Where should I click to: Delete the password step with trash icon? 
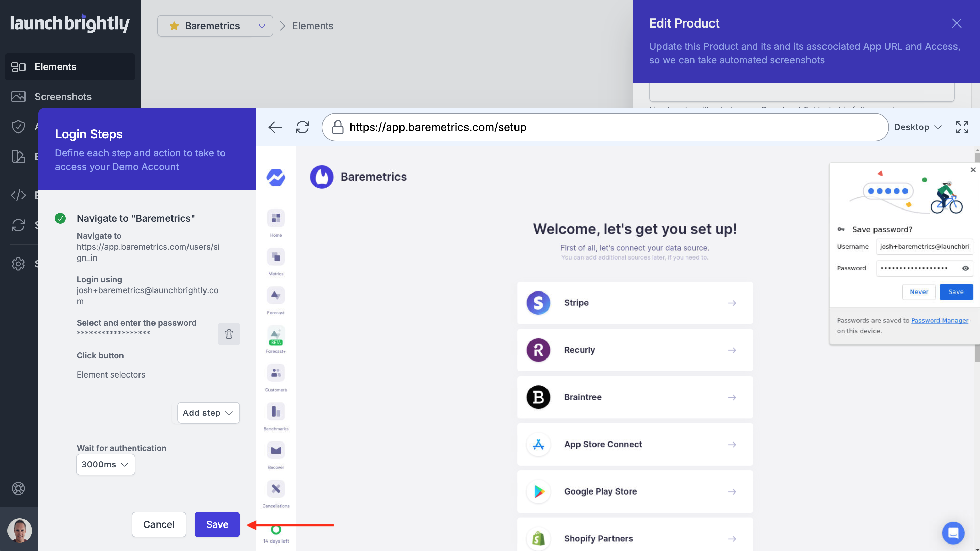[x=229, y=334]
